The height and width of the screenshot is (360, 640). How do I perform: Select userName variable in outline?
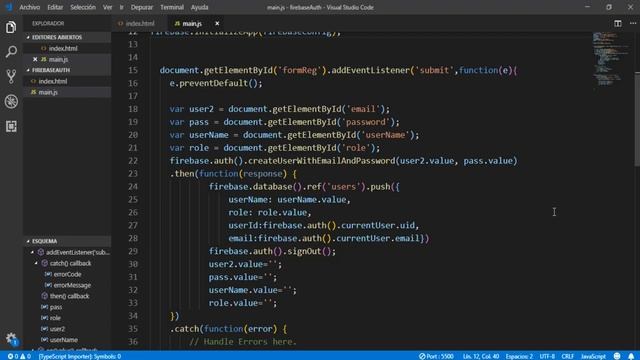tap(64, 340)
